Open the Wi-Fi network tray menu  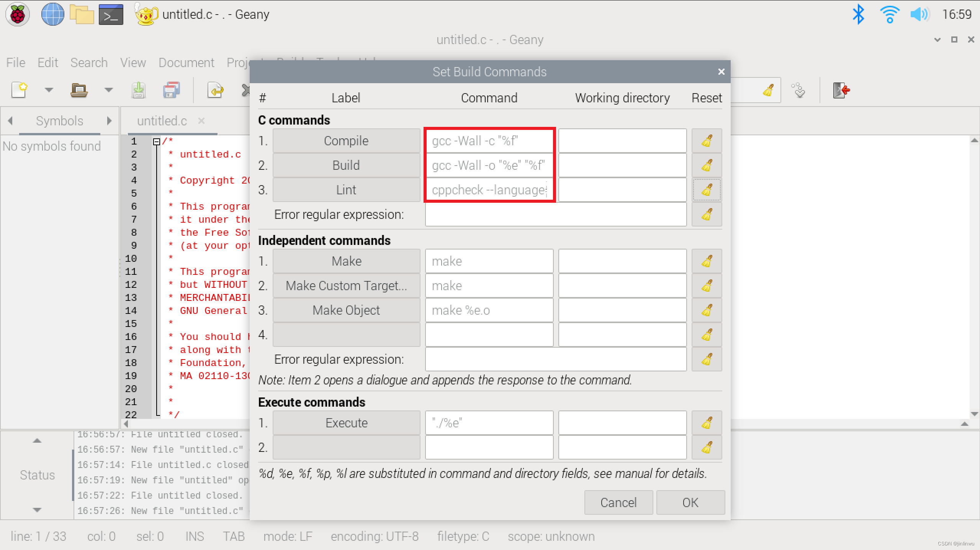click(x=889, y=15)
